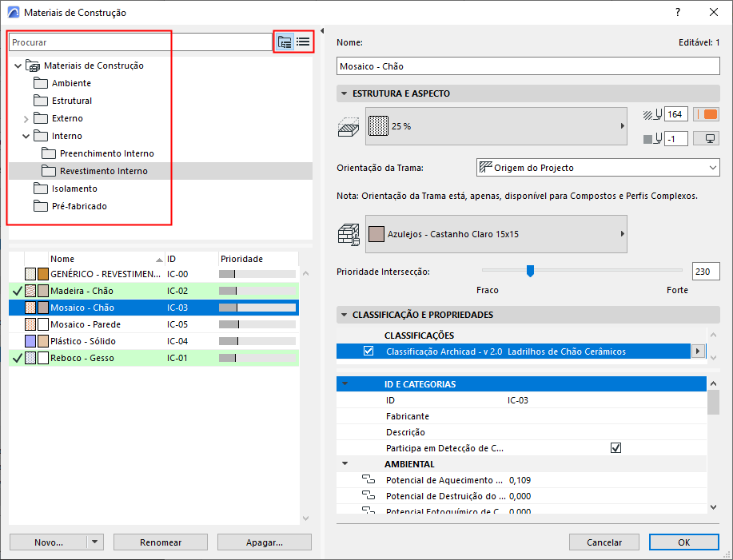Image resolution: width=733 pixels, height=560 pixels.
Task: Collapse AMBIENTAL properties group
Action: click(345, 464)
